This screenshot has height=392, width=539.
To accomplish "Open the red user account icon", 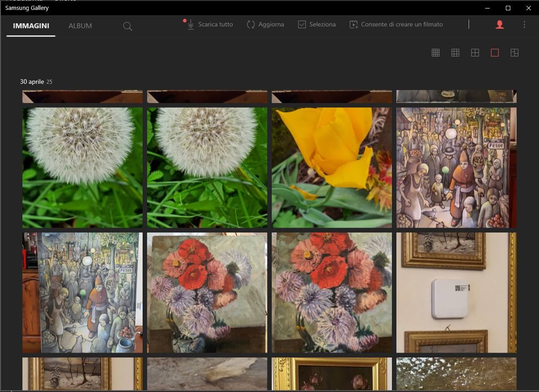I will coord(500,25).
